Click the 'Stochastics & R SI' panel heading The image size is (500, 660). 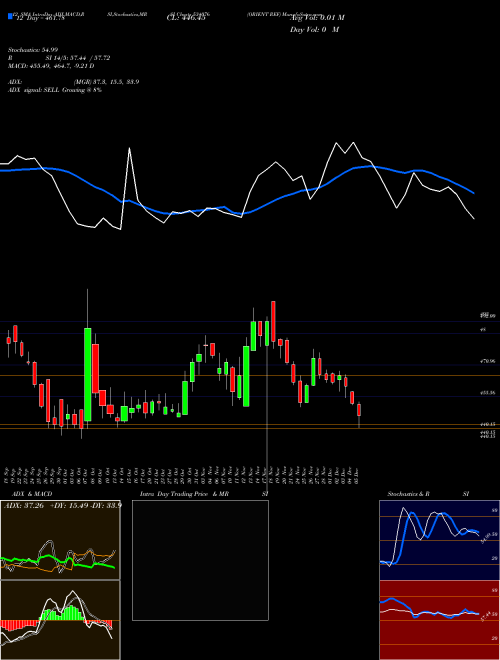(x=428, y=494)
